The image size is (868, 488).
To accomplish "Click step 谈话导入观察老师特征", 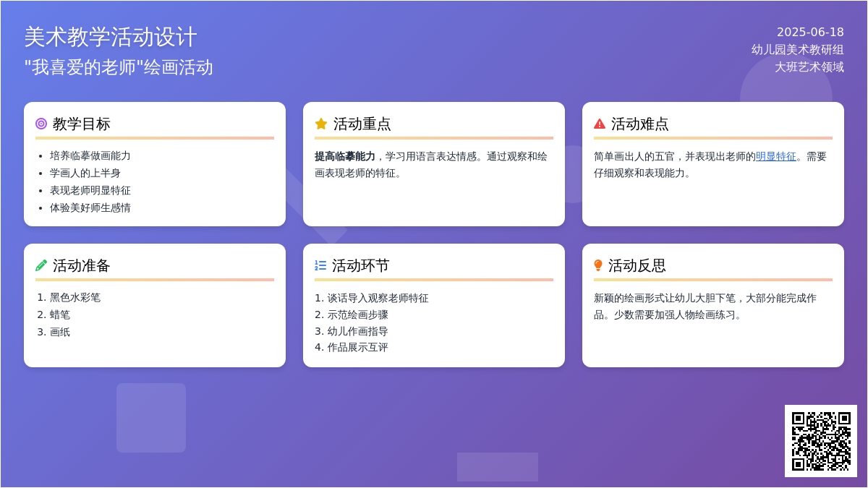I will 378,298.
